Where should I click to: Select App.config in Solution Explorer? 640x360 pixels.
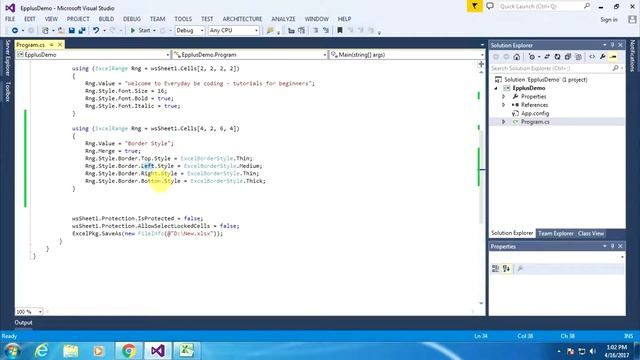click(535, 113)
